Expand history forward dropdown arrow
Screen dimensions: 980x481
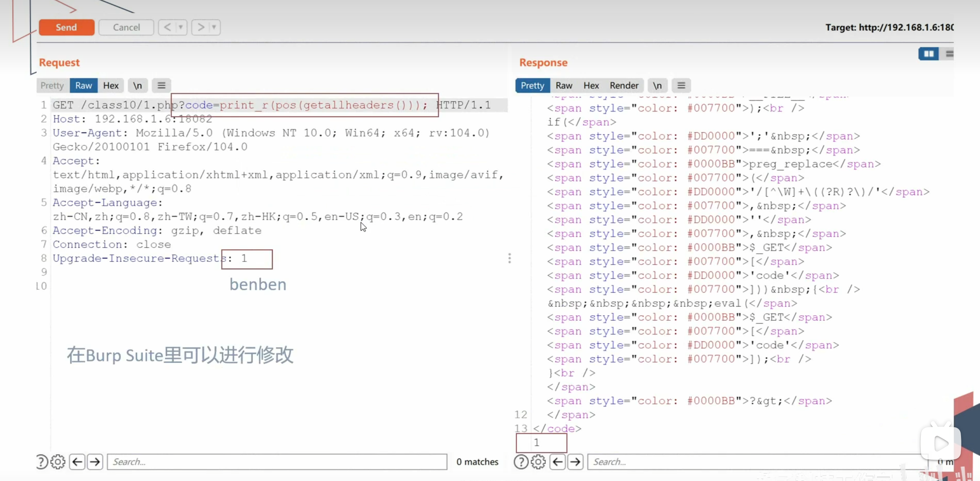pyautogui.click(x=214, y=27)
